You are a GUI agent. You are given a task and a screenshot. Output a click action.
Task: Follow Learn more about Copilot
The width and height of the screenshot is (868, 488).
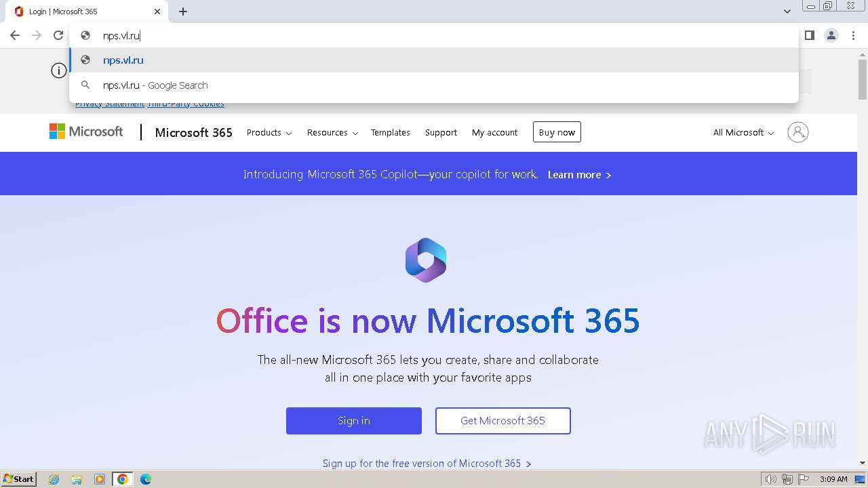click(x=579, y=175)
